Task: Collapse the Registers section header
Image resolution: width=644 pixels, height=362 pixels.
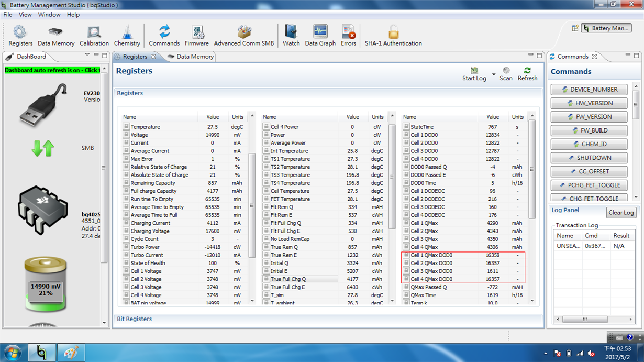Action: 130,93
